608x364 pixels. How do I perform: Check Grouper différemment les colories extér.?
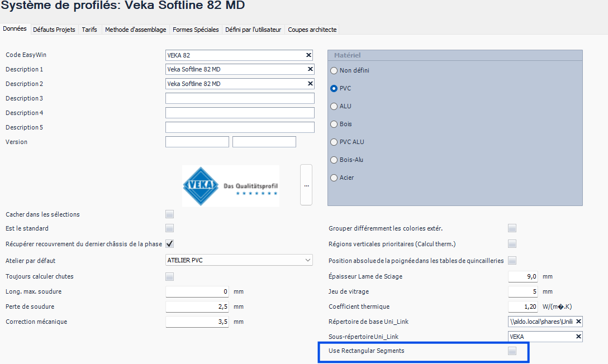pyautogui.click(x=512, y=228)
